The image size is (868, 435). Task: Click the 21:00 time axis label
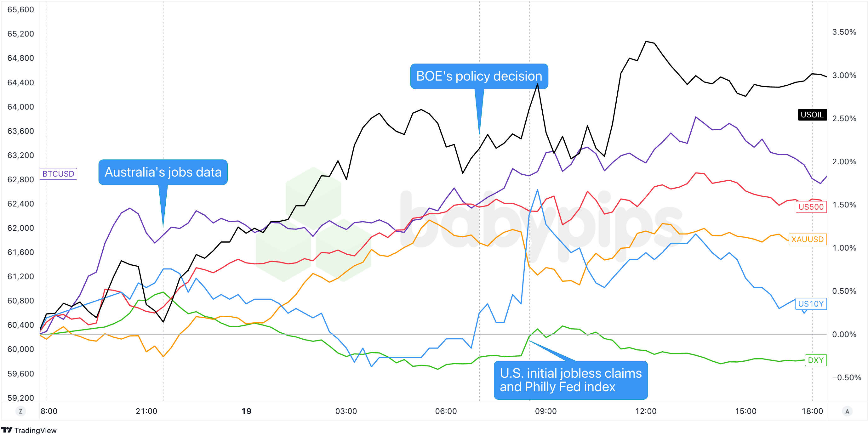146,411
